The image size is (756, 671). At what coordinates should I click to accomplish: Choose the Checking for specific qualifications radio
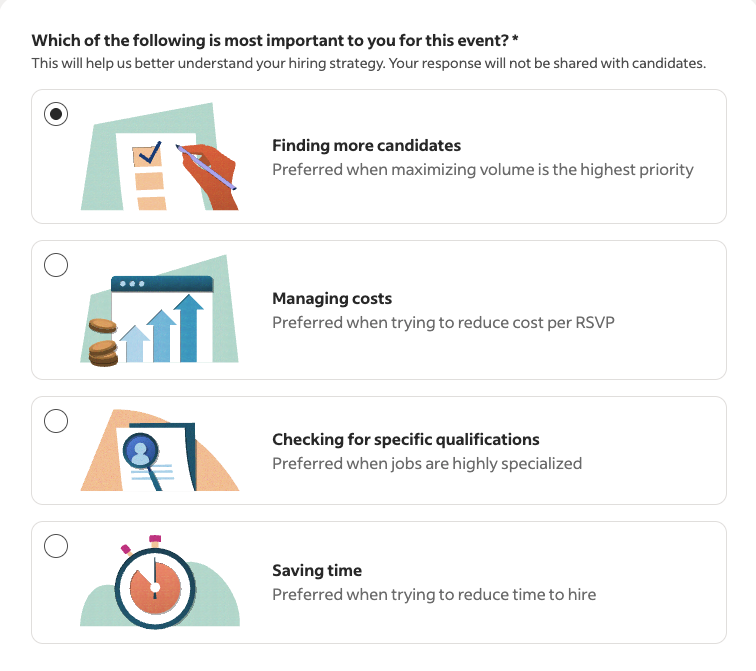(x=56, y=421)
